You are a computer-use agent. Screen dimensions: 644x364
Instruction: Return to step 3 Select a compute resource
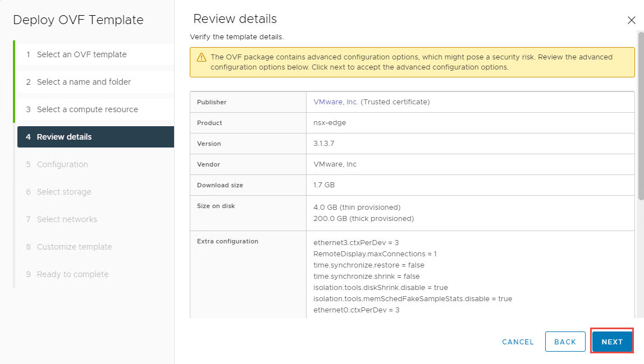tap(87, 109)
